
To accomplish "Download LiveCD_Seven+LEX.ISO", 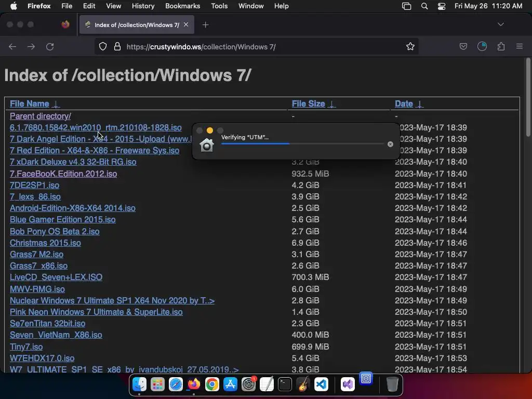I will pyautogui.click(x=56, y=277).
